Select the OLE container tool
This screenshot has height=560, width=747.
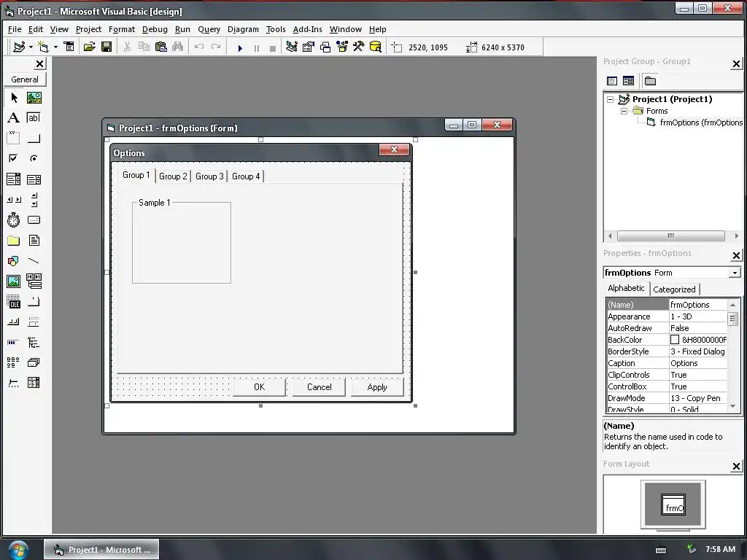(x=14, y=301)
